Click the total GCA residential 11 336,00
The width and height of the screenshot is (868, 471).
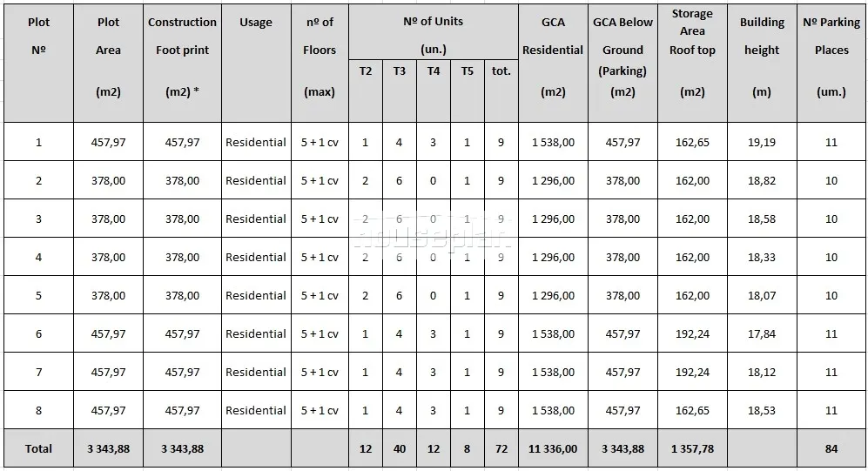click(x=553, y=449)
